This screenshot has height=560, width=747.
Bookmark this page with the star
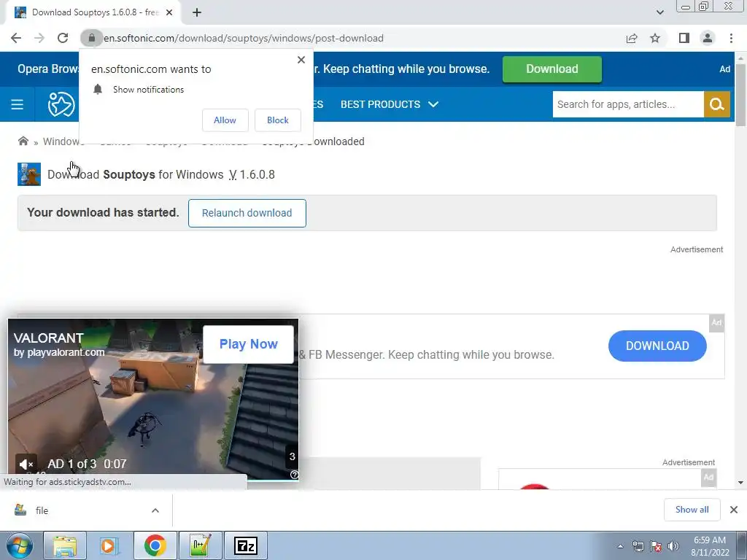tap(655, 38)
